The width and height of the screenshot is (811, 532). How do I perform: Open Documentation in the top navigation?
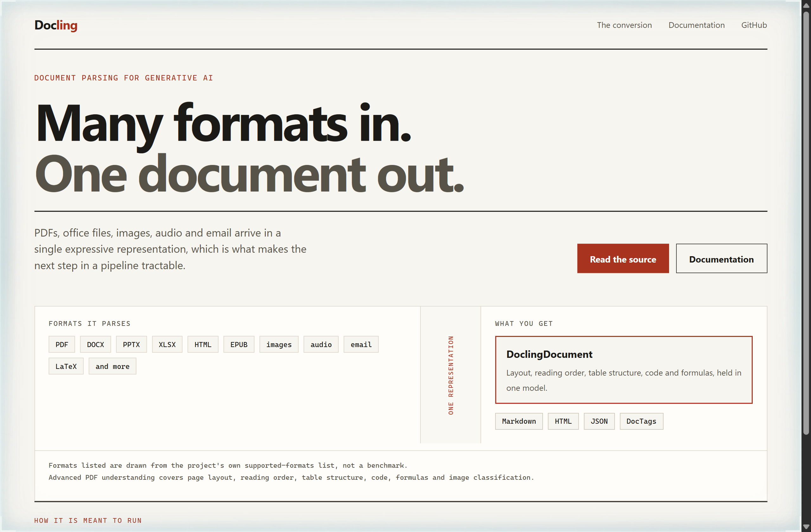[x=696, y=25]
